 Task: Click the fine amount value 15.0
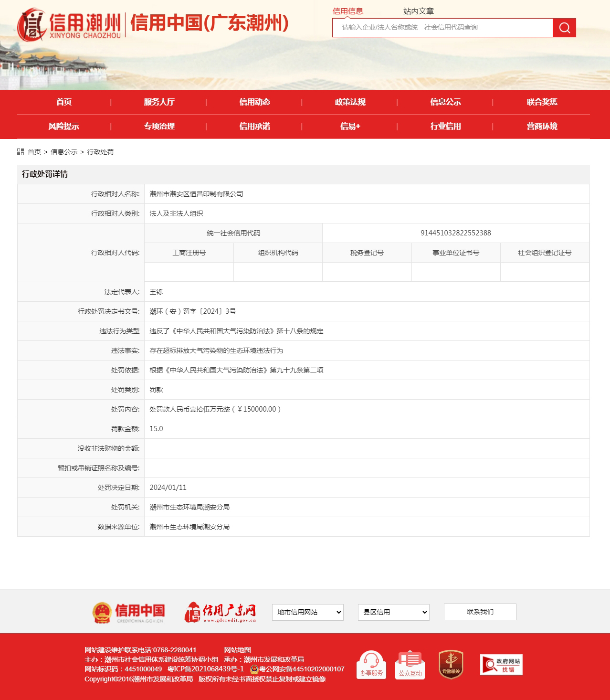tap(157, 429)
